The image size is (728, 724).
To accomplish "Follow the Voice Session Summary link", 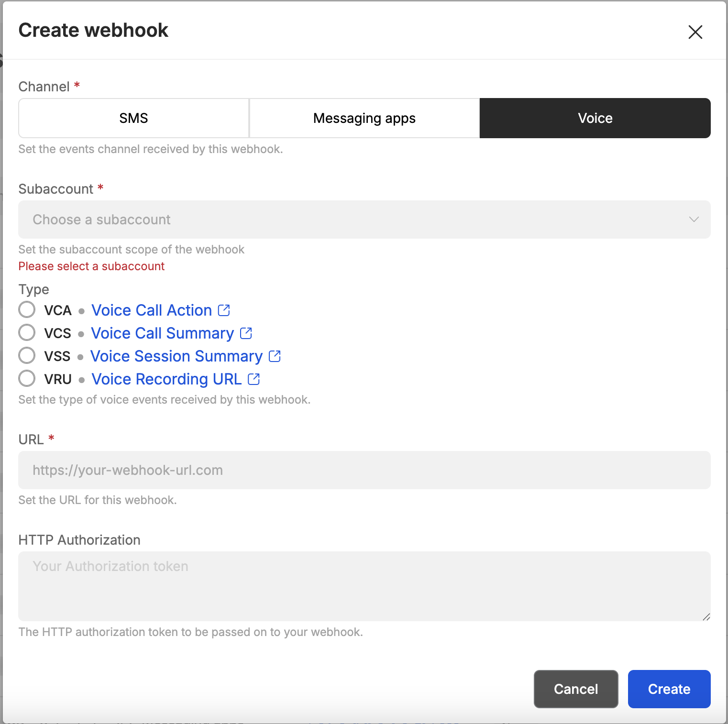I will 176,356.
